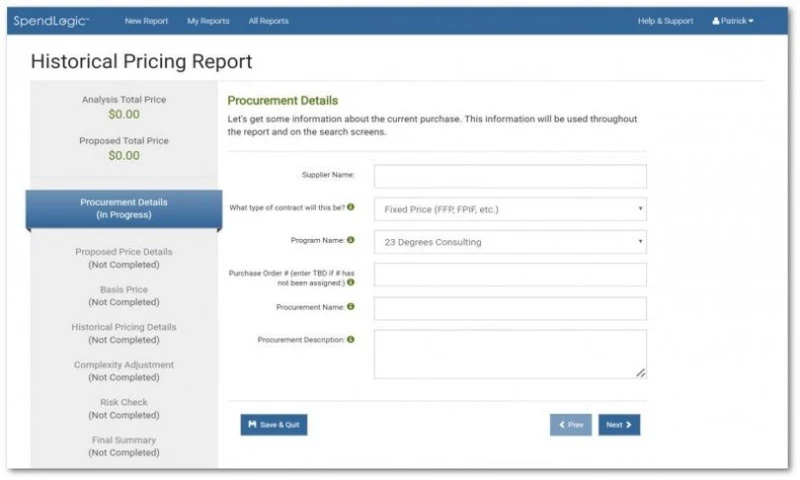Expand the Program Name dropdown
800x480 pixels.
coord(510,242)
